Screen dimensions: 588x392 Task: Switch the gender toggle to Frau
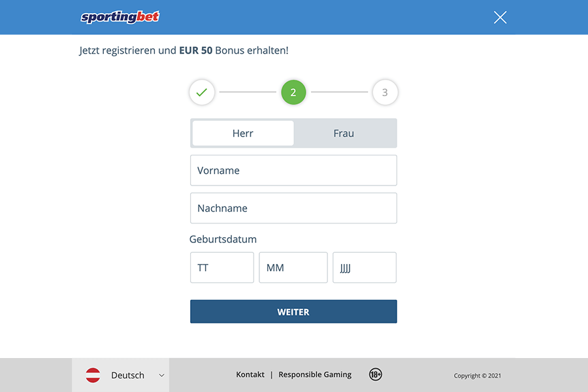(344, 133)
